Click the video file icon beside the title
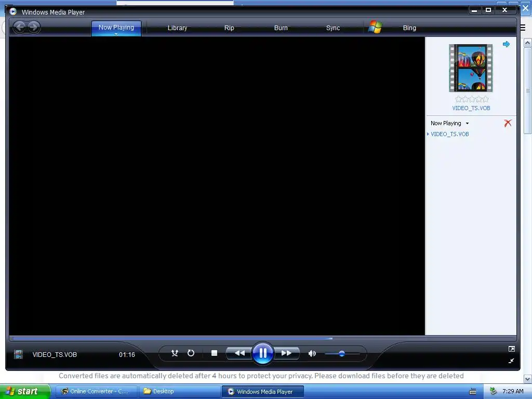 (x=18, y=354)
